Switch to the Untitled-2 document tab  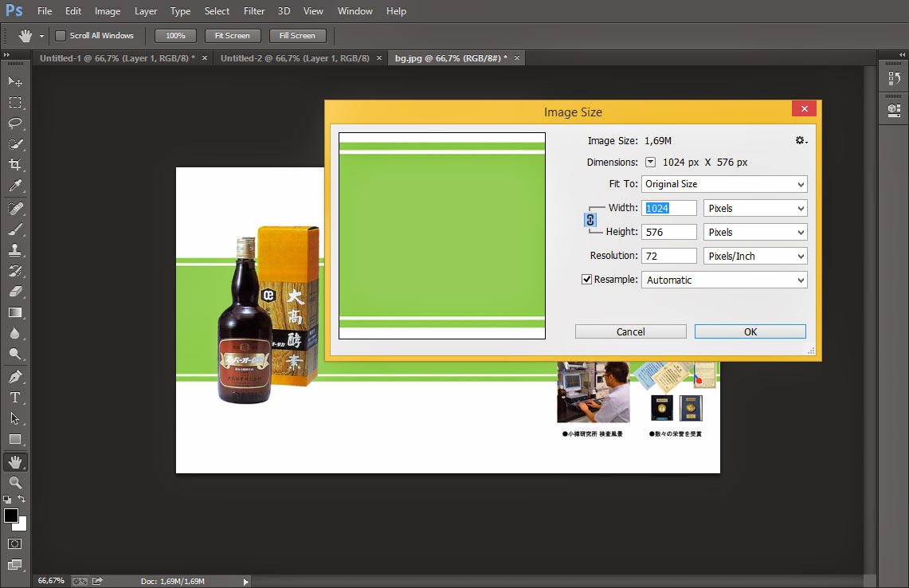pyautogui.click(x=294, y=58)
